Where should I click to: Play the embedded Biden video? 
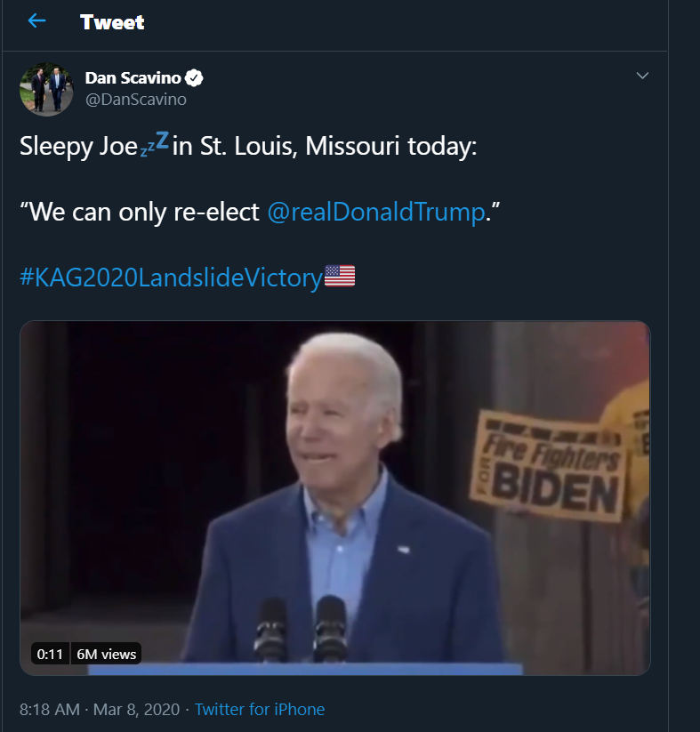tap(334, 498)
